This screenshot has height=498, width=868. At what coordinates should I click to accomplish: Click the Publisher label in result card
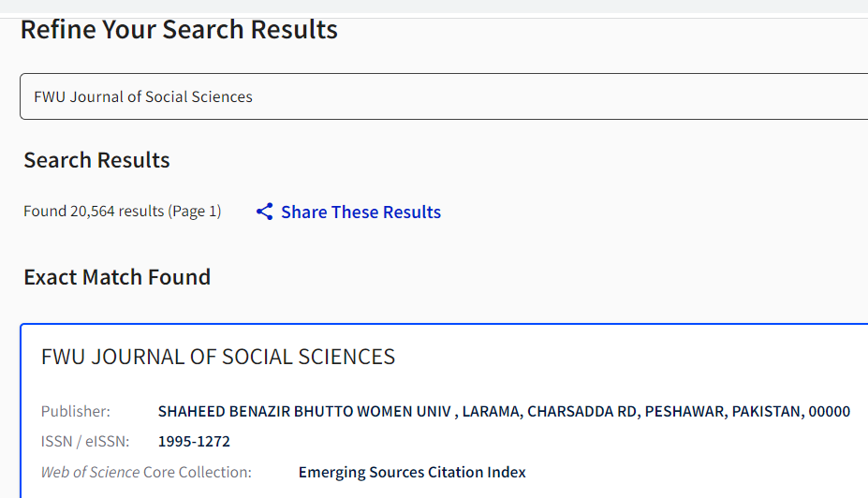coord(76,411)
